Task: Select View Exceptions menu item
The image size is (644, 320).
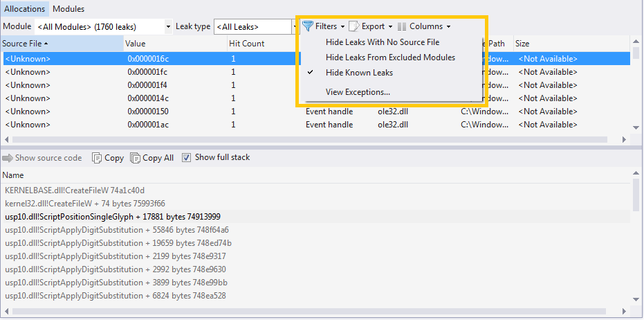Action: click(358, 92)
